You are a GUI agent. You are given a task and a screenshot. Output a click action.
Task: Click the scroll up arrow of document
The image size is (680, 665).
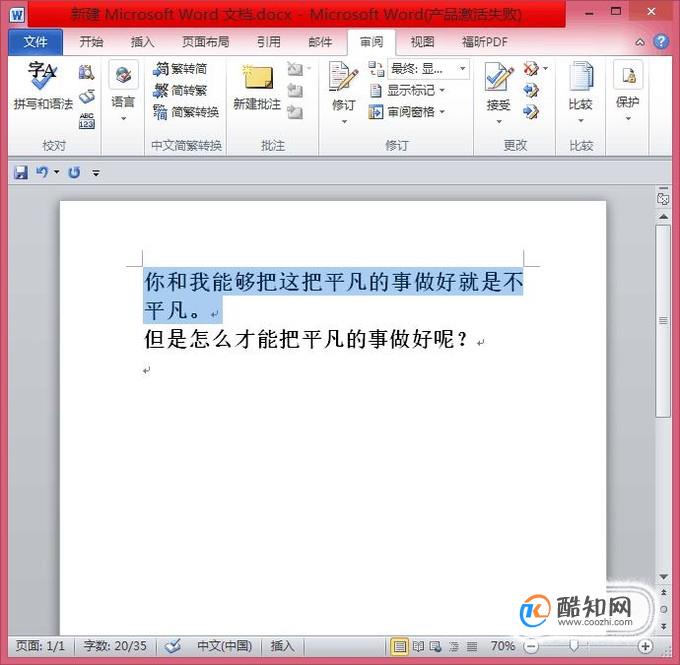(x=664, y=216)
